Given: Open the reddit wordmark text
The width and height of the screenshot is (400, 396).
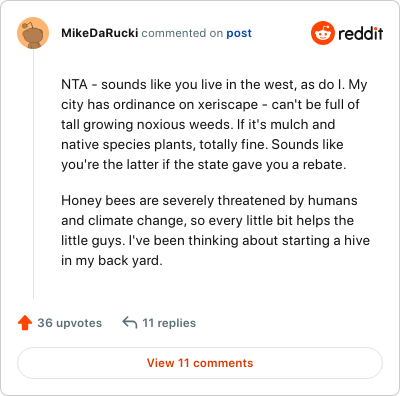Looking at the screenshot, I should coord(361,33).
